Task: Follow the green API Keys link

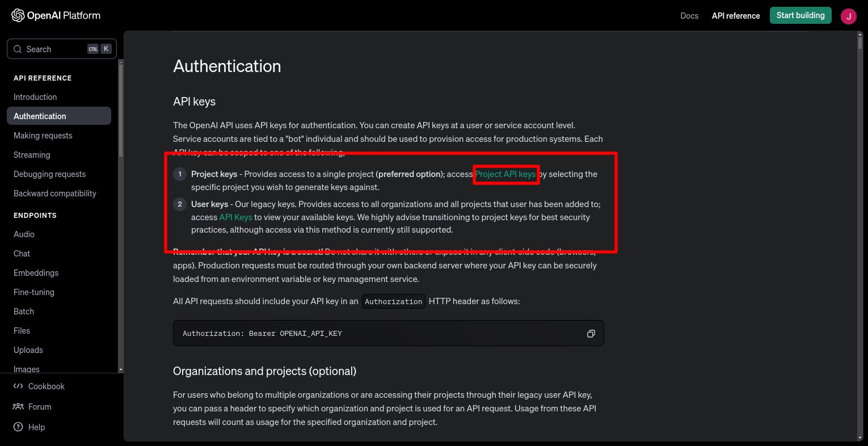Action: (x=235, y=217)
